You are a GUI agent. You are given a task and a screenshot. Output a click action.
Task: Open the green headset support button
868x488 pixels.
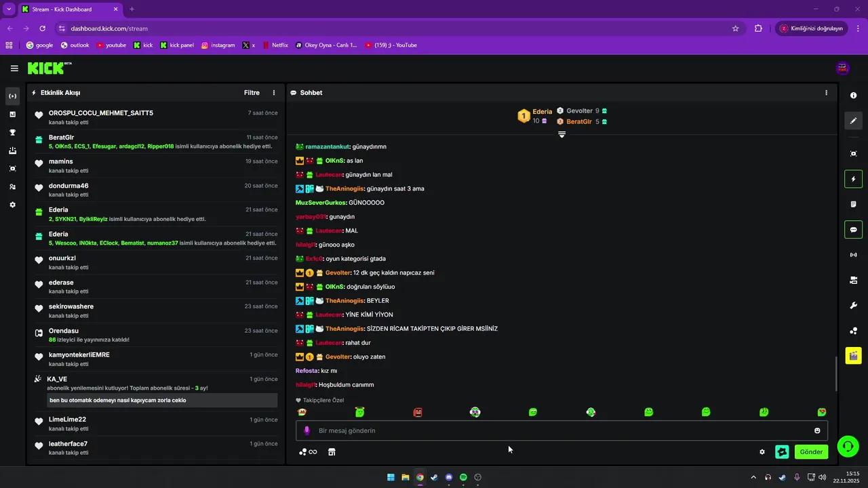848,446
